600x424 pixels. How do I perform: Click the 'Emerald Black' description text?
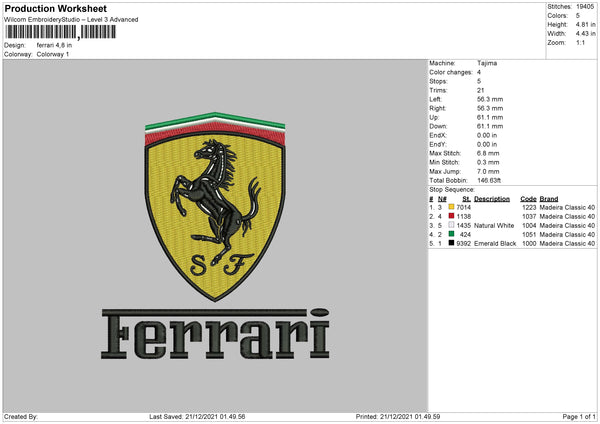(495, 244)
